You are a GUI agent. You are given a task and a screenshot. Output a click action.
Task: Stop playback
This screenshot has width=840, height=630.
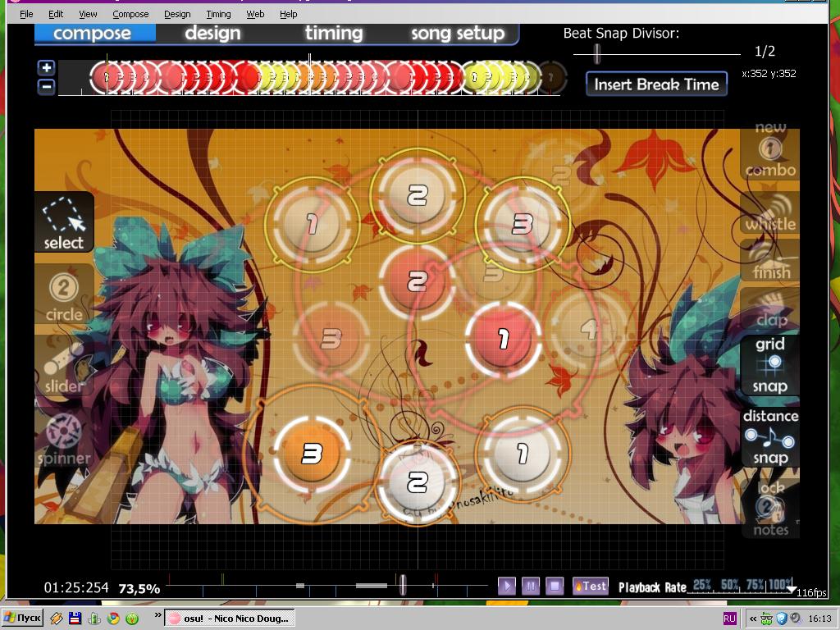[x=555, y=586]
